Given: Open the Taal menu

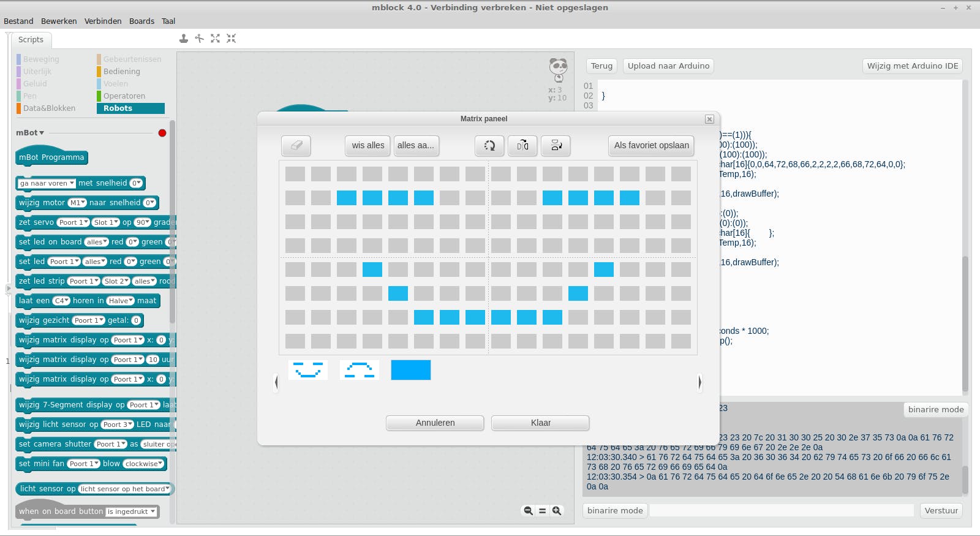Looking at the screenshot, I should (168, 21).
